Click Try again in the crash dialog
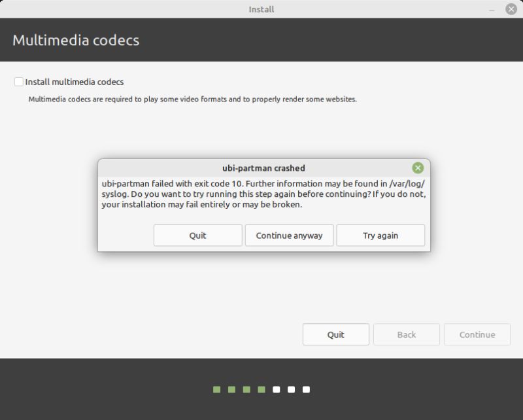The height and width of the screenshot is (420, 523). 380,235
